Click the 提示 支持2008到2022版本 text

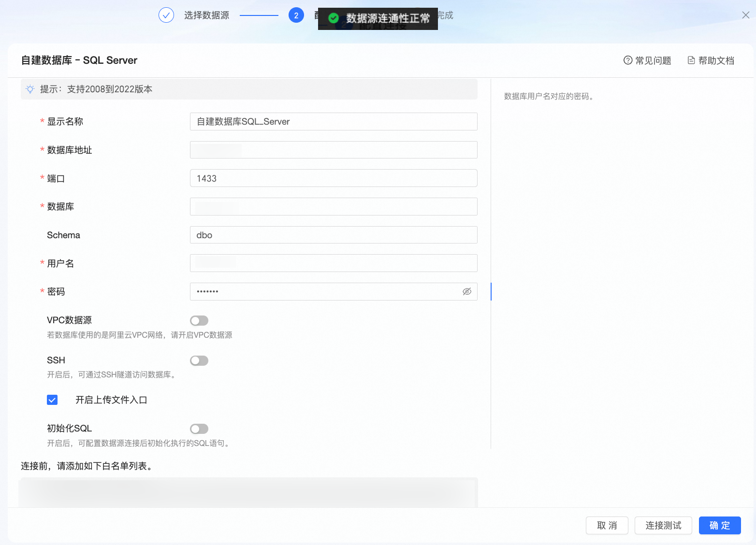click(96, 89)
